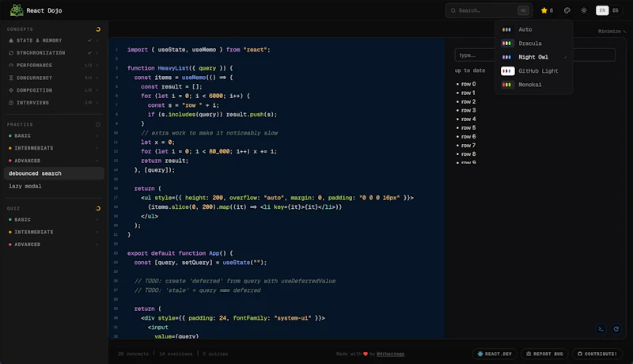Screen dimensions: 633x364
Task: Open the GitHub stars counter
Action: click(x=547, y=10)
